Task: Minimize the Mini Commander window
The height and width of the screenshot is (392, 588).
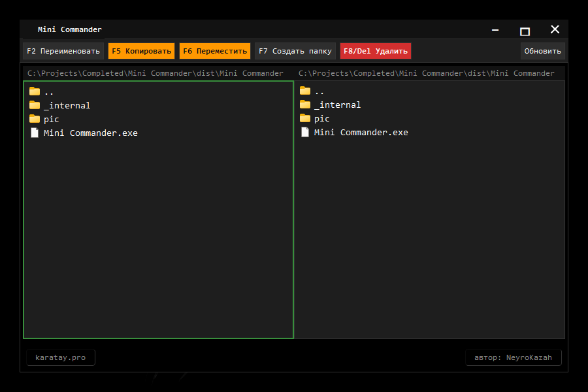Action: [x=495, y=30]
